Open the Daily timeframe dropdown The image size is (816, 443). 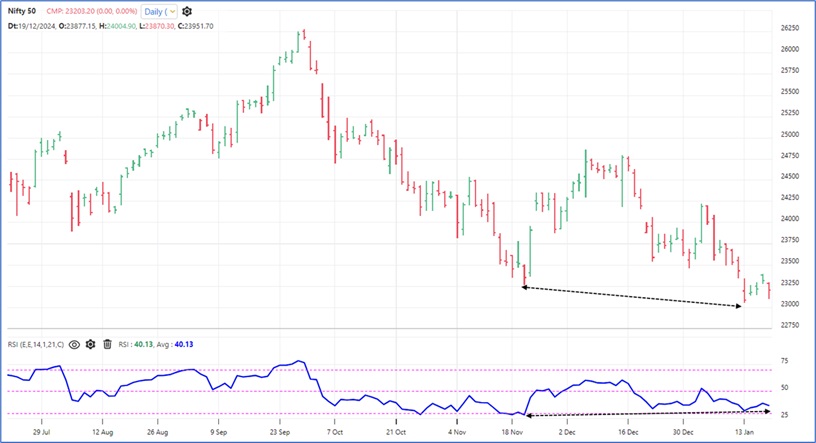[159, 11]
